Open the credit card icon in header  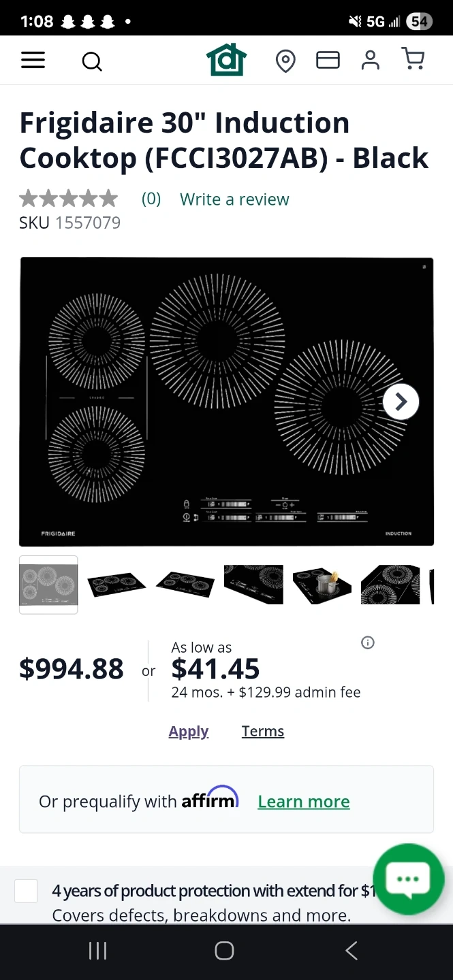click(328, 61)
